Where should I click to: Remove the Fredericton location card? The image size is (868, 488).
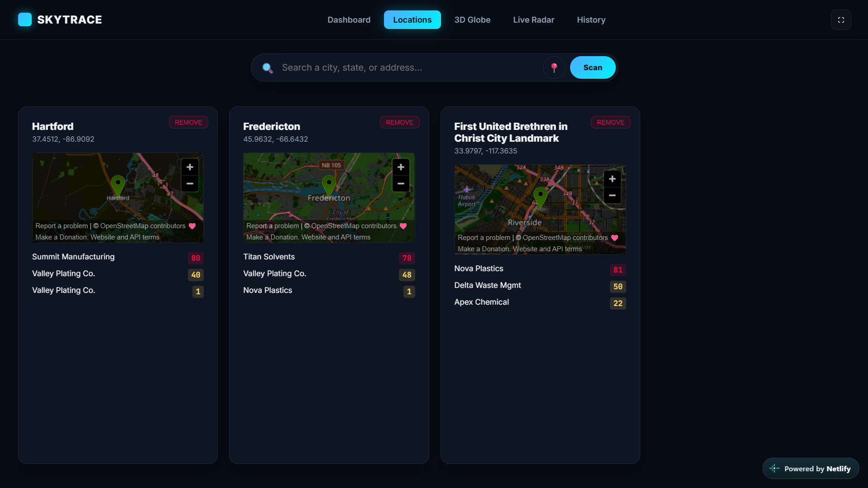[x=399, y=122]
